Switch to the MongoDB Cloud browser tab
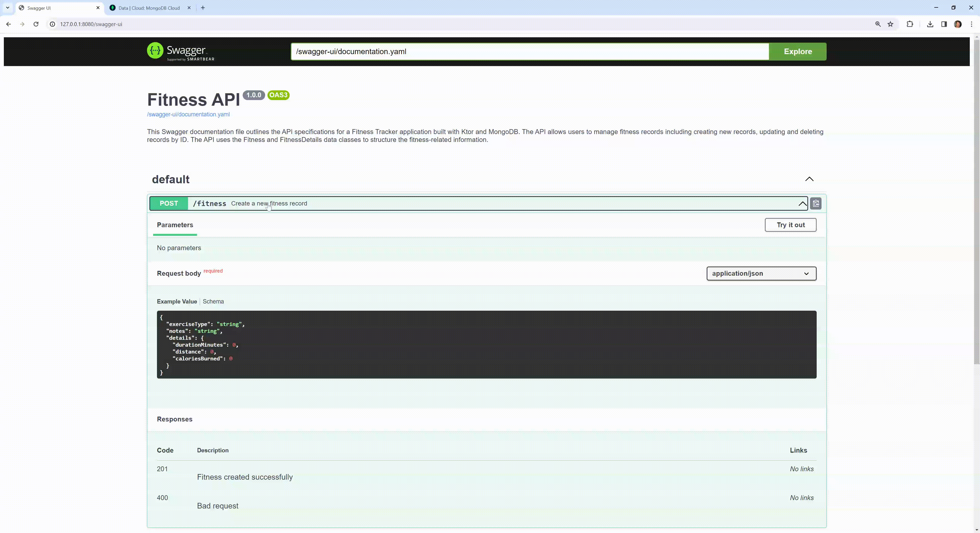Screen dimensions: 980x533 coord(149,8)
